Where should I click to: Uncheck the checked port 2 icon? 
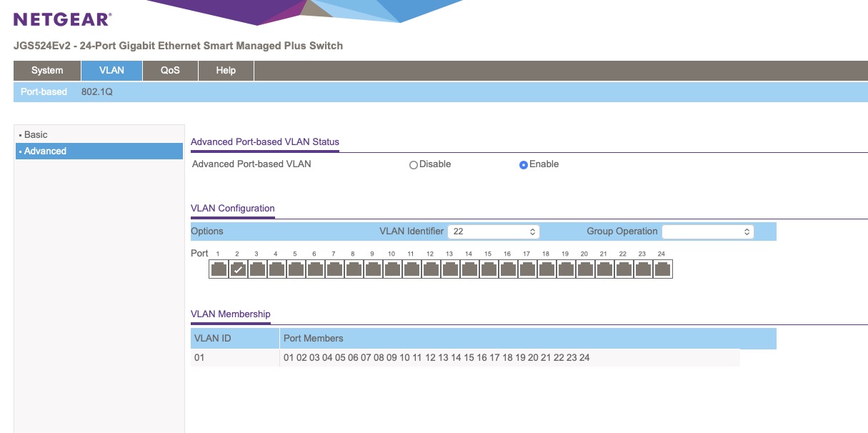[x=238, y=269]
